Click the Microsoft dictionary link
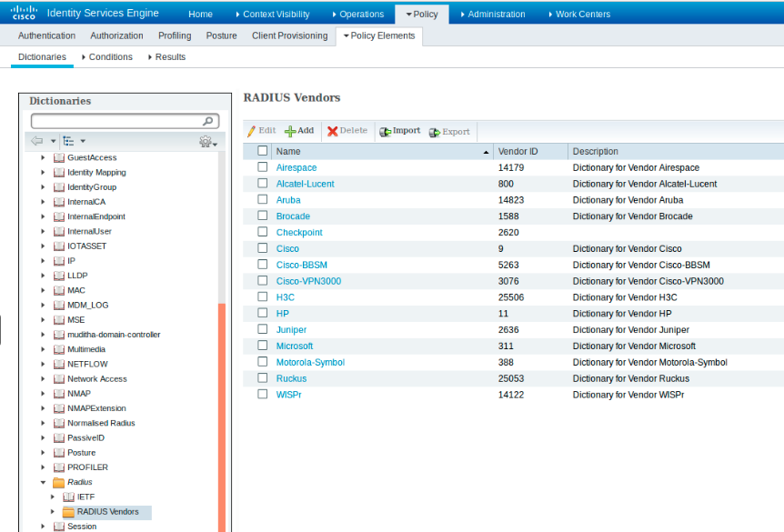This screenshot has height=532, width=784. (295, 346)
